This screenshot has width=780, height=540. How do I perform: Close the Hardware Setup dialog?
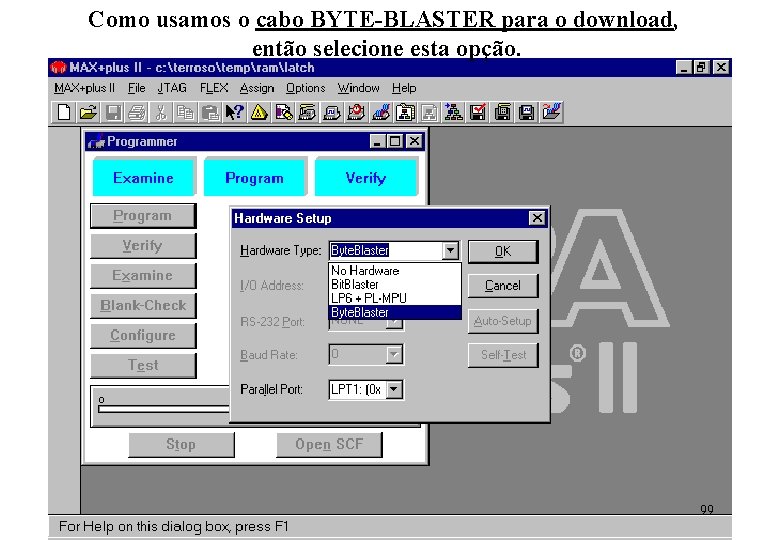(537, 218)
